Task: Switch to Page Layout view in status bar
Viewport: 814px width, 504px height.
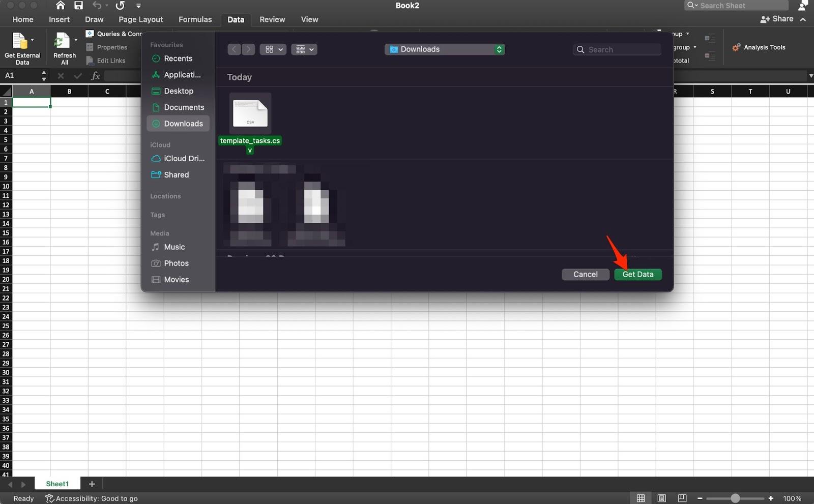Action: point(661,498)
